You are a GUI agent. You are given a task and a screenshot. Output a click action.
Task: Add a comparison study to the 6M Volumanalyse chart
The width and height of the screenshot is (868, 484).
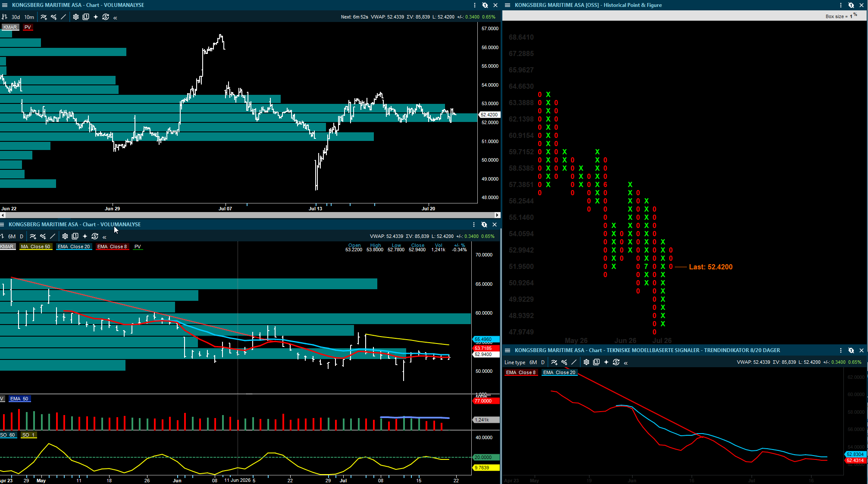click(43, 236)
